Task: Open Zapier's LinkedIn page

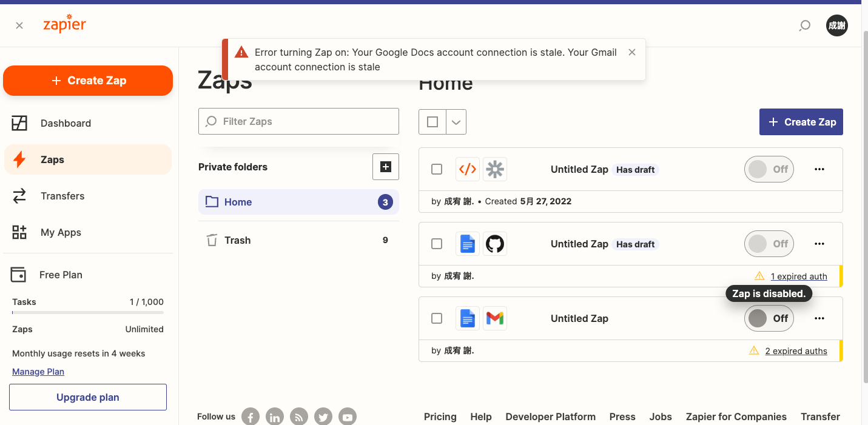Action: (x=275, y=417)
